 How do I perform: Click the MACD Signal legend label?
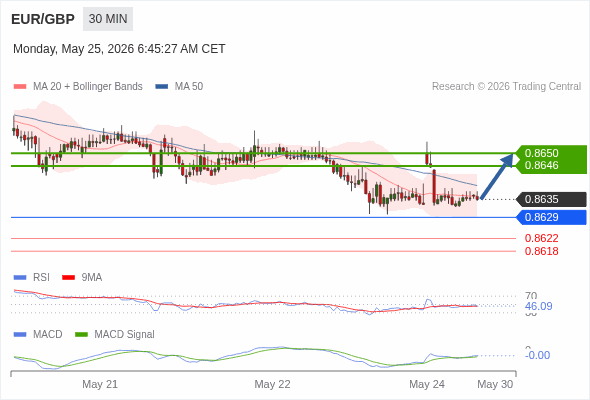125,335
